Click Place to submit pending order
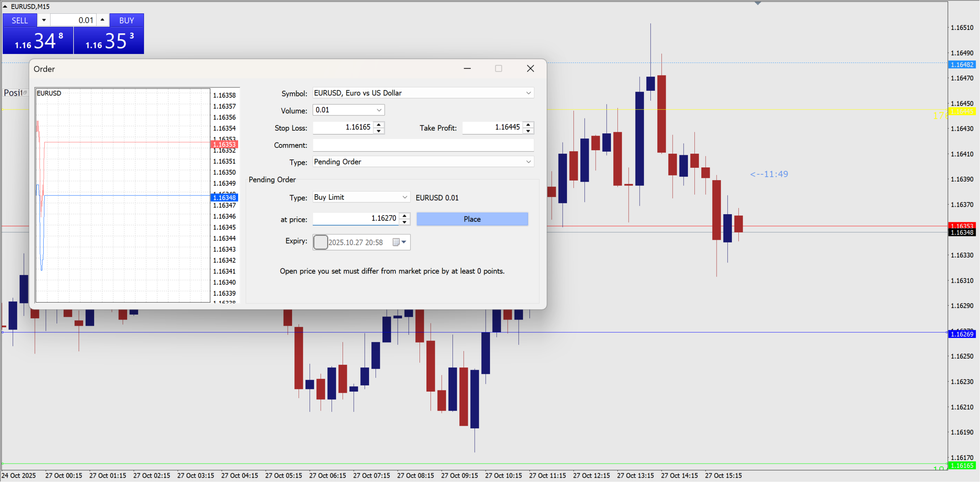This screenshot has height=482, width=980. click(472, 219)
